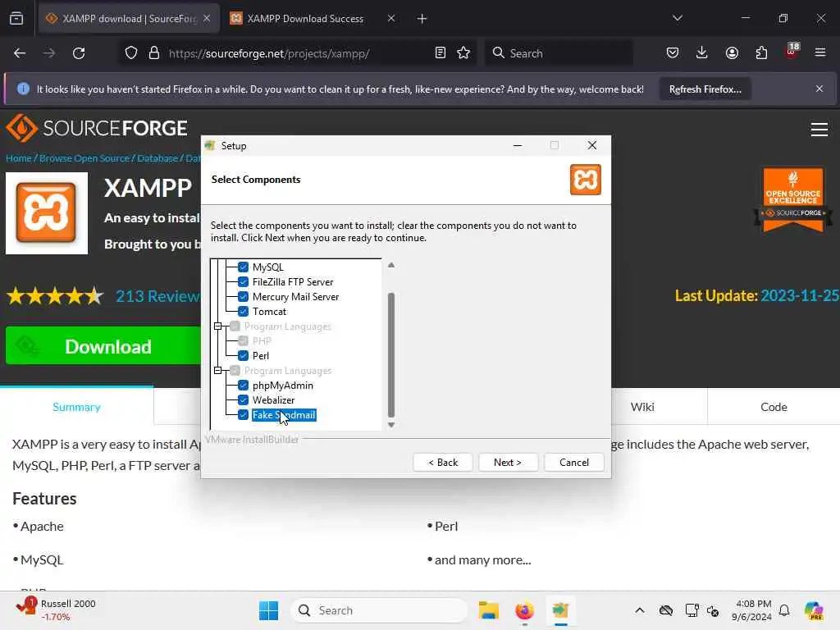Close the XAMPP Download Success tab
The width and height of the screenshot is (840, 630).
391,19
